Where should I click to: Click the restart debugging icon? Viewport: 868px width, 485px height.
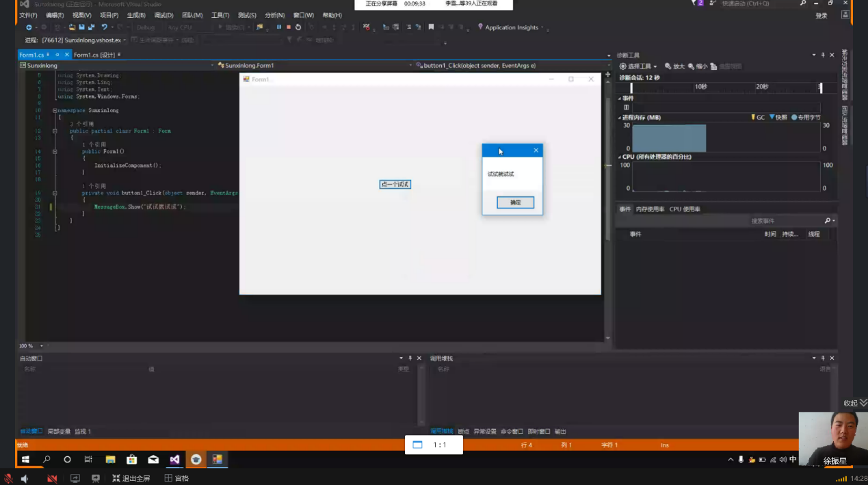pos(298,27)
